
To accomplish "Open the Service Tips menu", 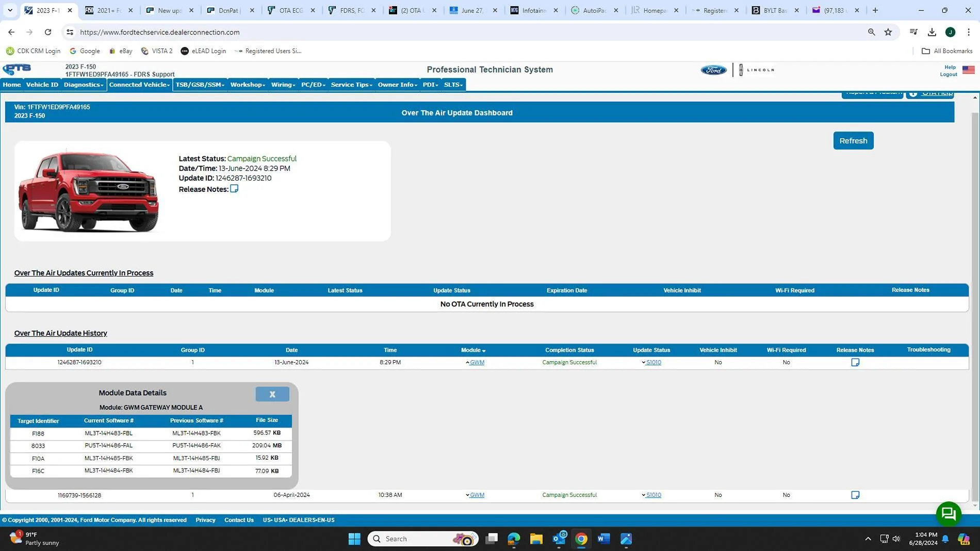I will point(351,85).
